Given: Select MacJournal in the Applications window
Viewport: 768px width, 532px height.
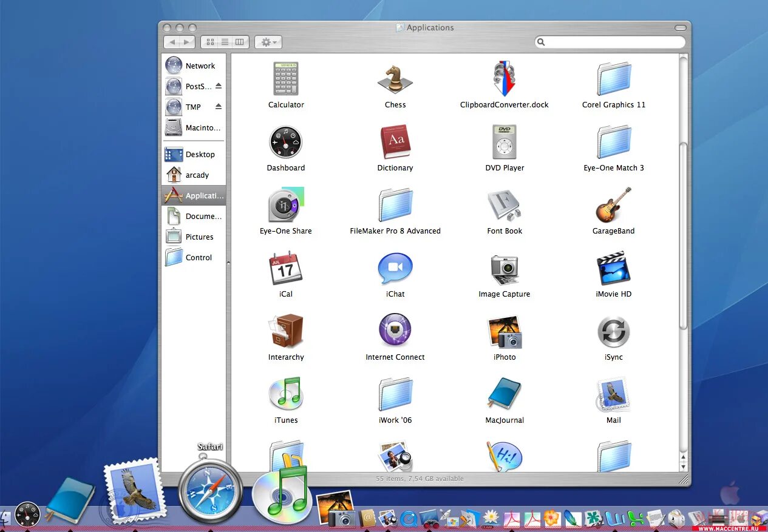Looking at the screenshot, I should coord(504,394).
